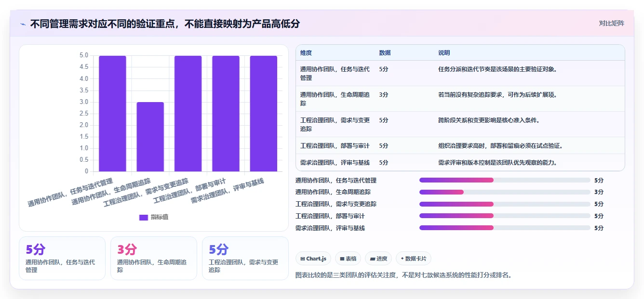The image size is (644, 299).
Task: Click the 数据 column header
Action: (385, 53)
